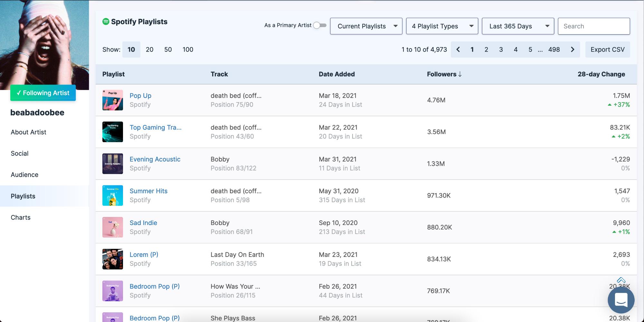Show 50 rows per page

168,50
